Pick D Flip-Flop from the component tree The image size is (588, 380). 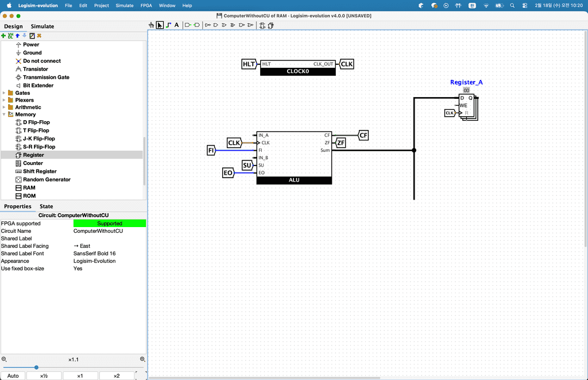36,122
